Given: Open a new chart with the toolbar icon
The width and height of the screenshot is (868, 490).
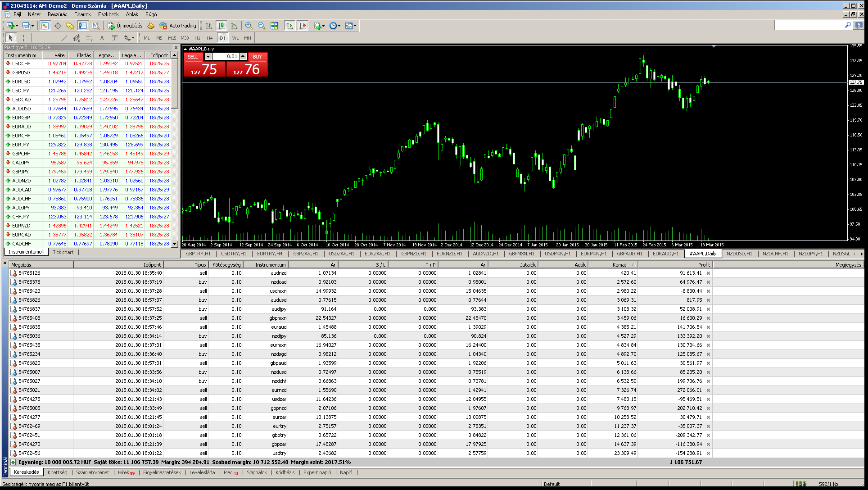Looking at the screenshot, I should pyautogui.click(x=10, y=26).
